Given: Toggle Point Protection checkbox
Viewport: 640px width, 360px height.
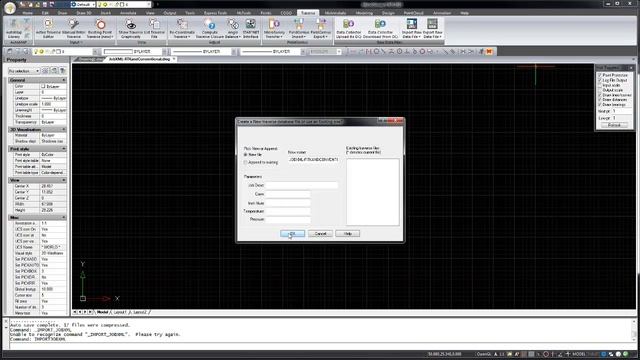Looking at the screenshot, I should point(600,76).
